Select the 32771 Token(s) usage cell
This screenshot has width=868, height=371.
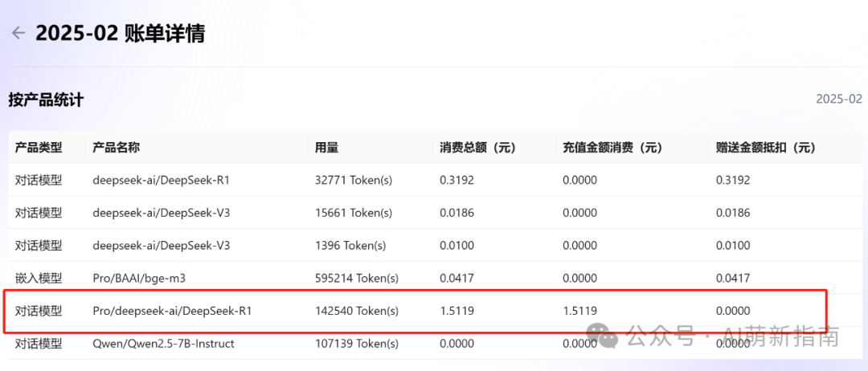(x=353, y=180)
